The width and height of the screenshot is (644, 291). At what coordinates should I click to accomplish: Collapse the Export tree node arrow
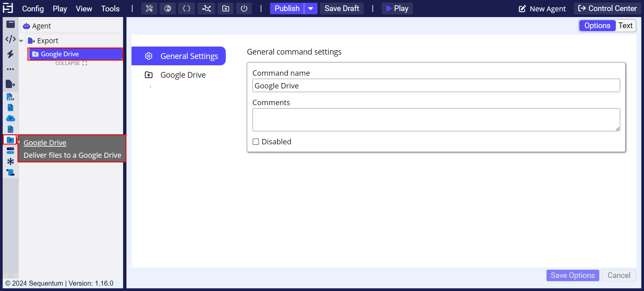21,41
